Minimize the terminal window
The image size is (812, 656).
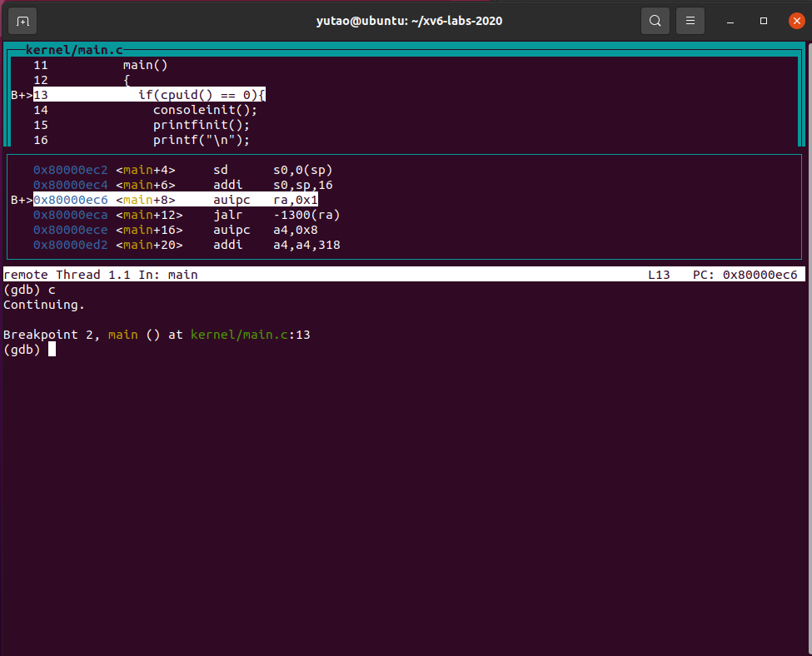click(730, 21)
